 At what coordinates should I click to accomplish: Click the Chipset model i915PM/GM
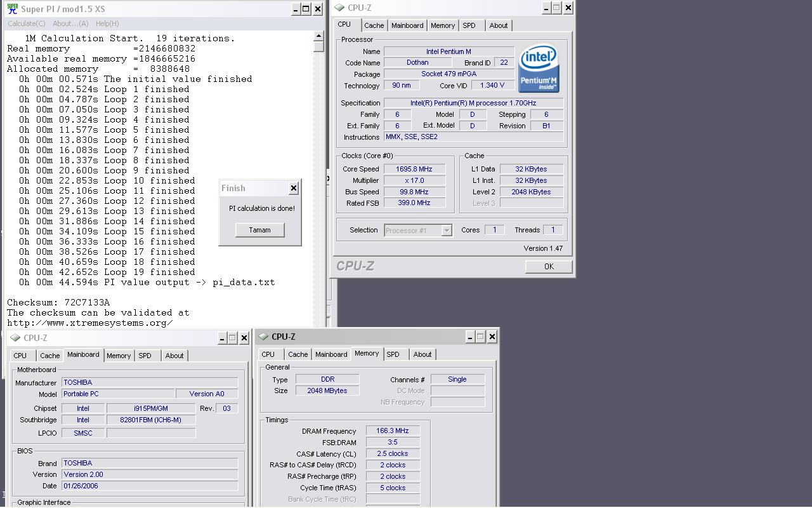coord(151,408)
